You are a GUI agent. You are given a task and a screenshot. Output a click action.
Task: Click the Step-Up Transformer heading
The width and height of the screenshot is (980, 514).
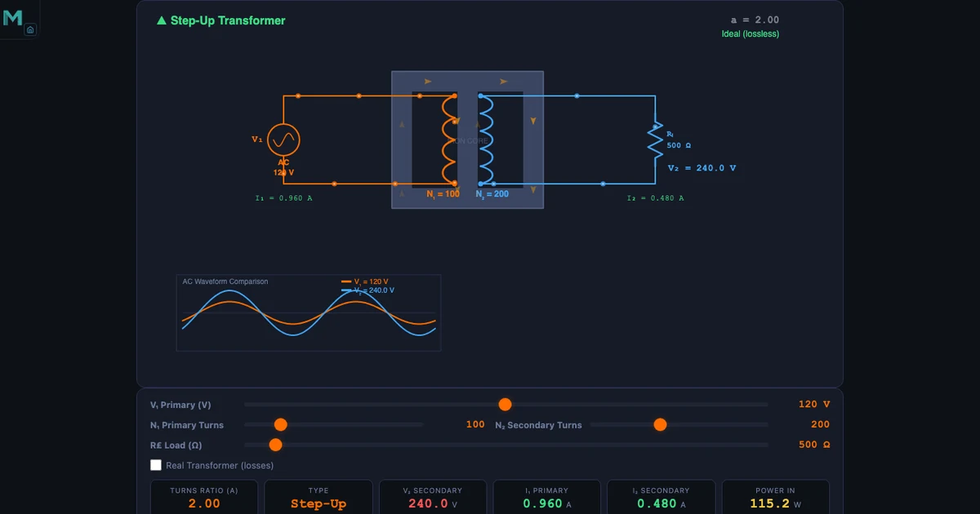[x=228, y=20]
